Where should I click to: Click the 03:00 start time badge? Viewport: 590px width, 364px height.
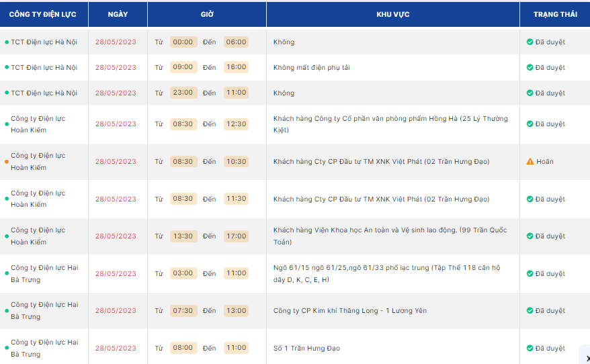pyautogui.click(x=183, y=273)
